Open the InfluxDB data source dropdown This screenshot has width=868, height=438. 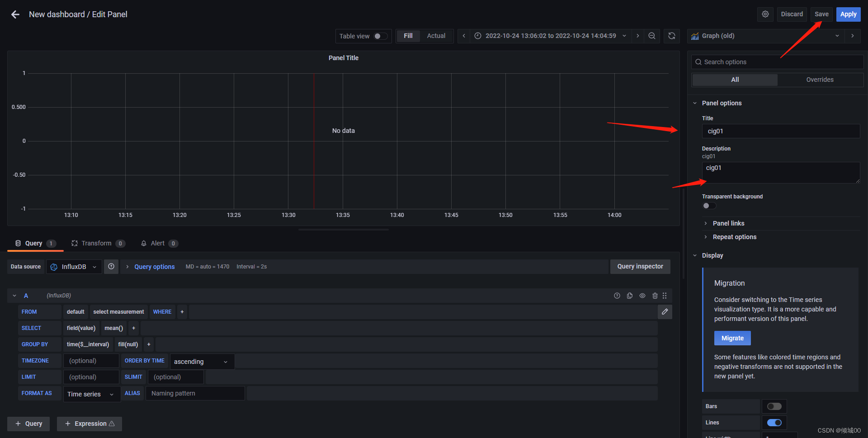coord(74,267)
